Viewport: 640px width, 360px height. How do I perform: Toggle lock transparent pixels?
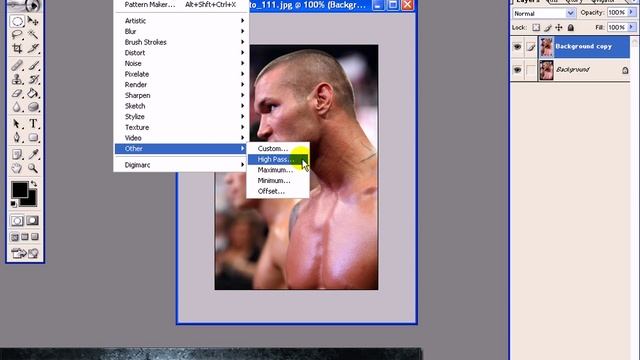pyautogui.click(x=536, y=28)
